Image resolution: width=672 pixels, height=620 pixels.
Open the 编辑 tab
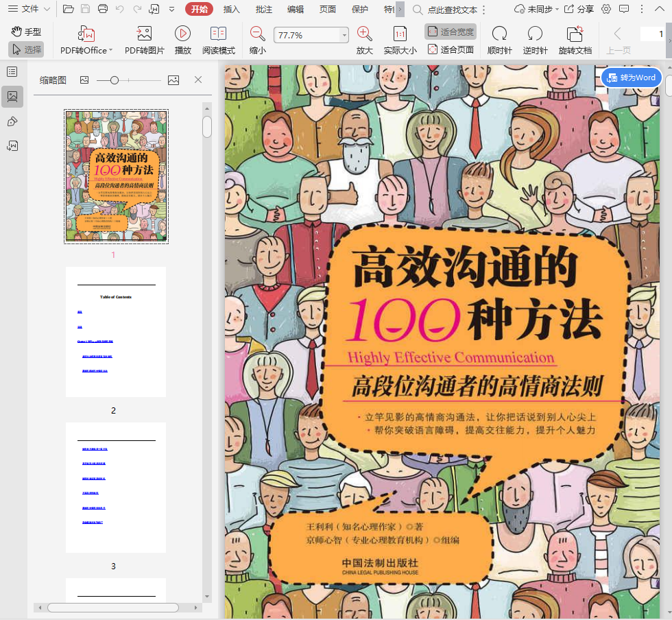pyautogui.click(x=296, y=10)
